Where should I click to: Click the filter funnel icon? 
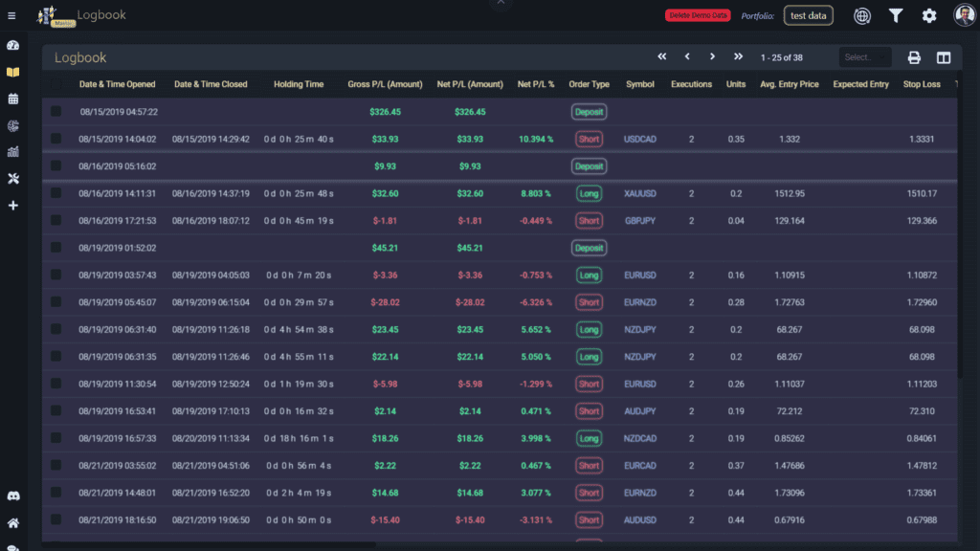tap(895, 15)
